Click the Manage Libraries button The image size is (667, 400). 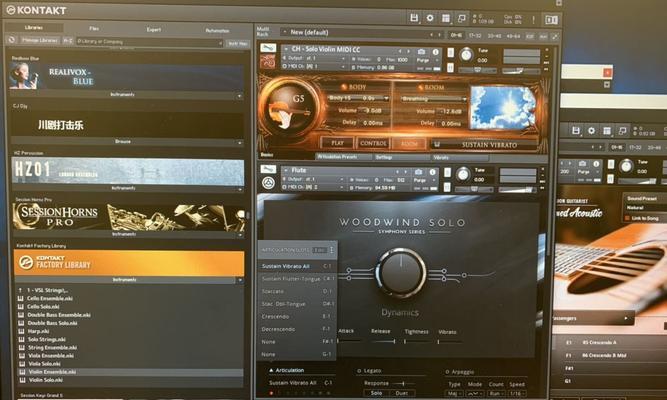click(40, 40)
